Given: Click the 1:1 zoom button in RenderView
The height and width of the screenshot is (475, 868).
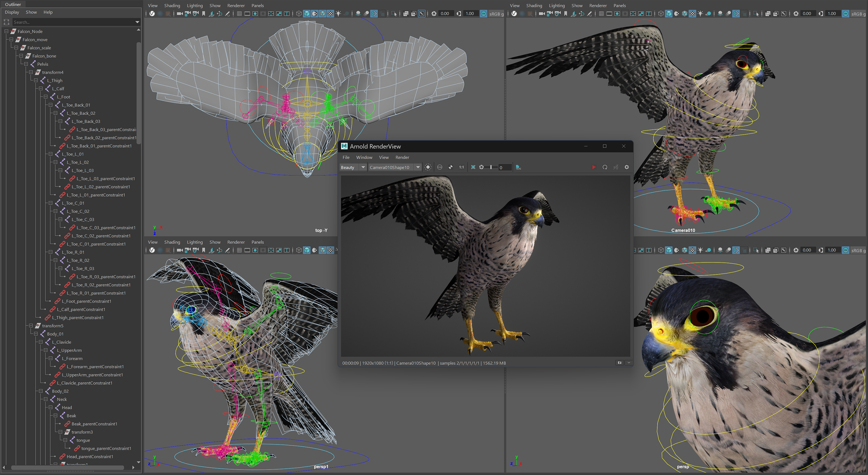Looking at the screenshot, I should [461, 167].
